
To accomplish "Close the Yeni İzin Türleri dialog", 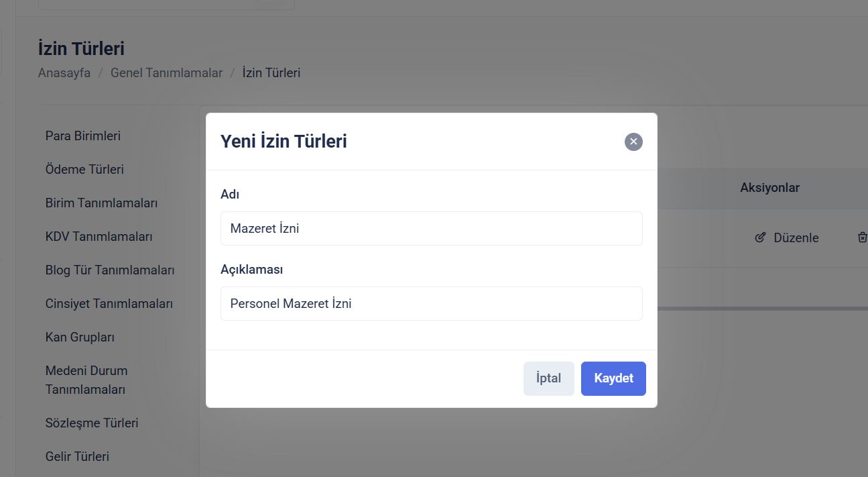I will [x=633, y=142].
